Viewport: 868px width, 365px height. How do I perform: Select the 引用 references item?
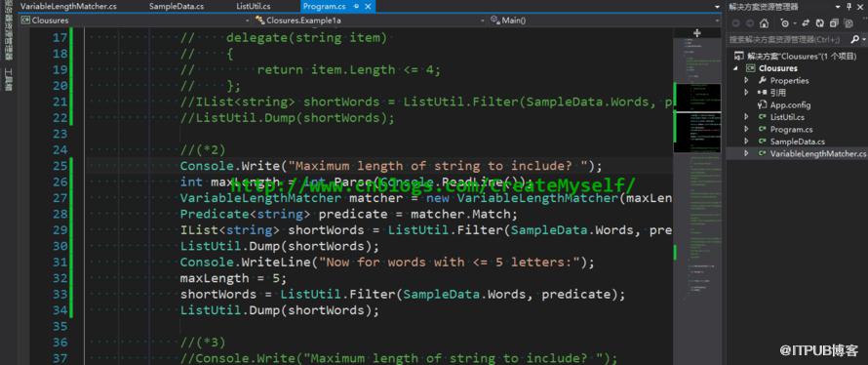[777, 93]
